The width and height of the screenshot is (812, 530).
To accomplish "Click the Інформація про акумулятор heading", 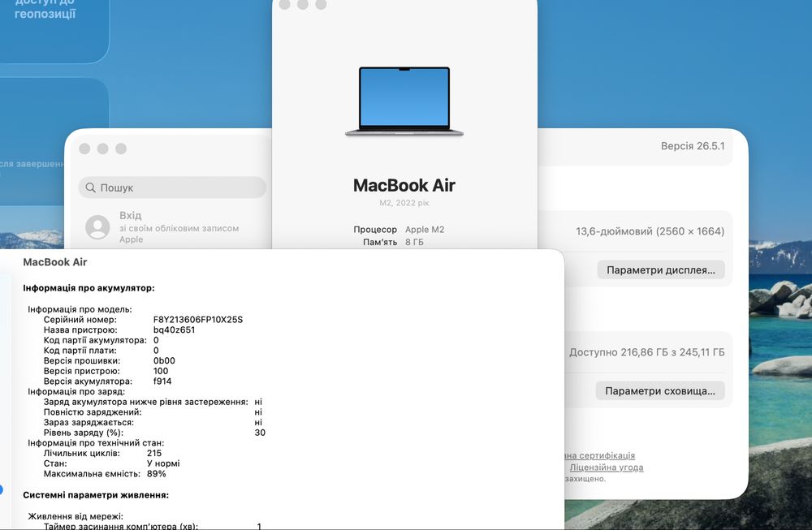I will (89, 288).
